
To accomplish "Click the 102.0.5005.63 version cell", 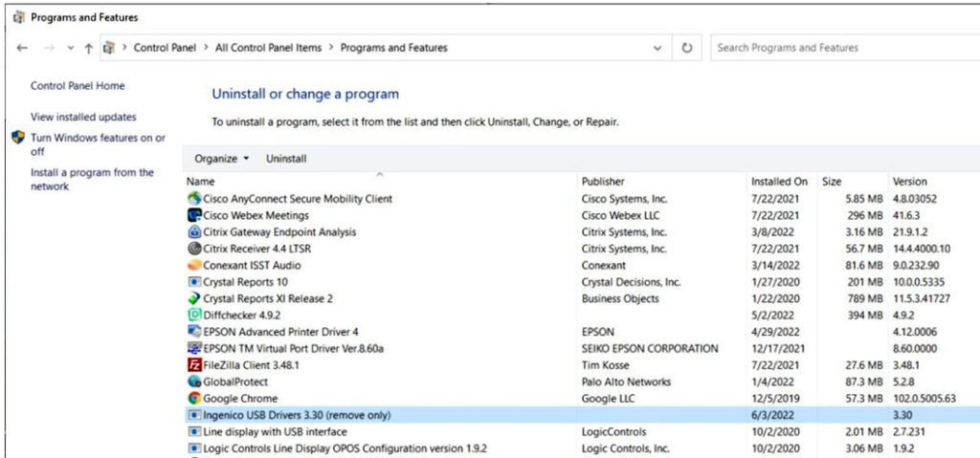I will [x=924, y=398].
